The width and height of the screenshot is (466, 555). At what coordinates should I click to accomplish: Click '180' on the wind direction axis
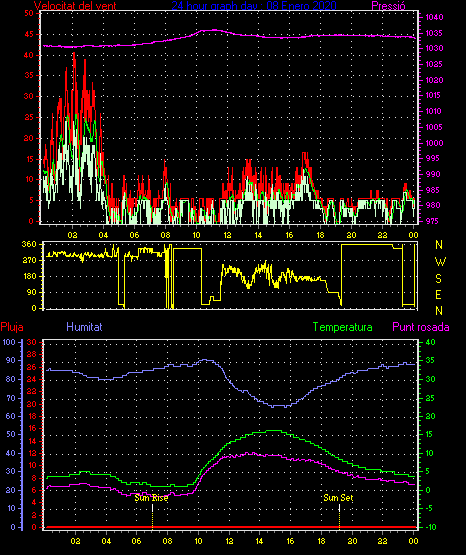[x=29, y=276]
